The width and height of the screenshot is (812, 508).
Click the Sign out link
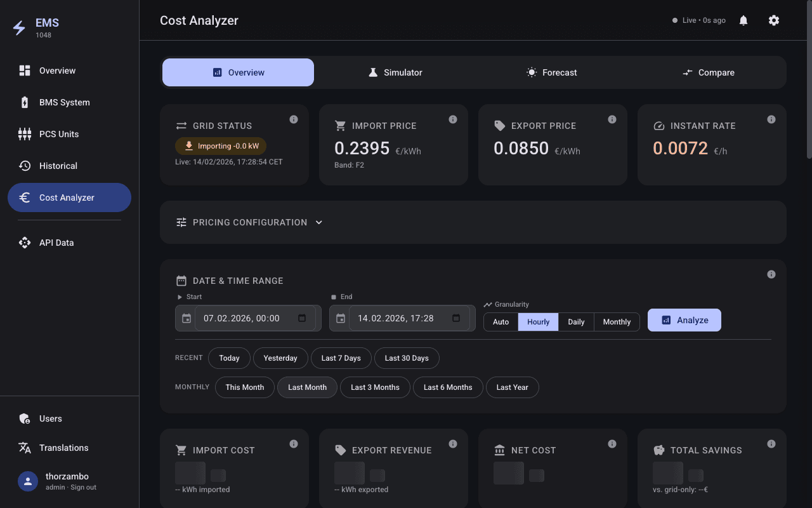click(x=83, y=488)
